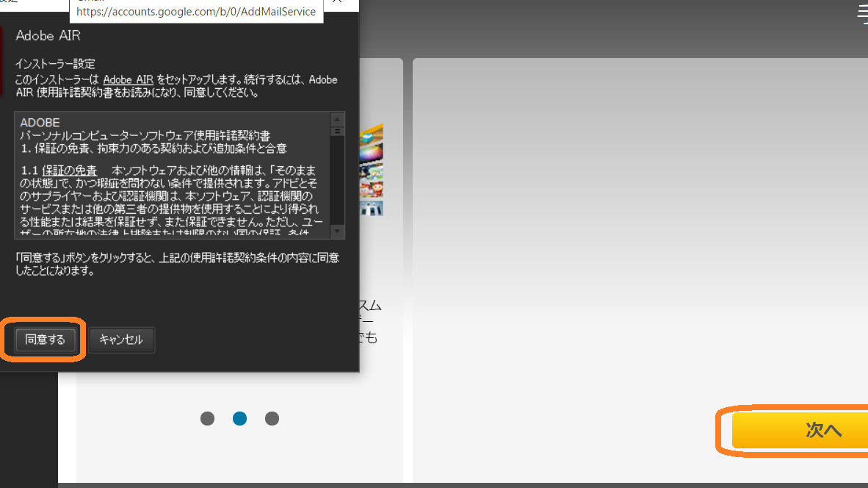
Task: Click the キャンセル button in the installer
Action: click(121, 340)
